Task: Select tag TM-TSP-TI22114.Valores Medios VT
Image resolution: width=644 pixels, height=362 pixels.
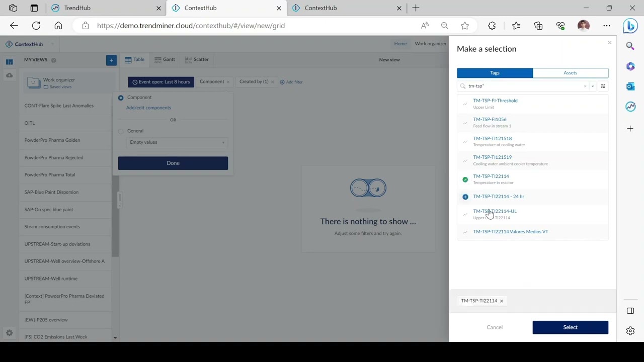Action: pyautogui.click(x=510, y=232)
